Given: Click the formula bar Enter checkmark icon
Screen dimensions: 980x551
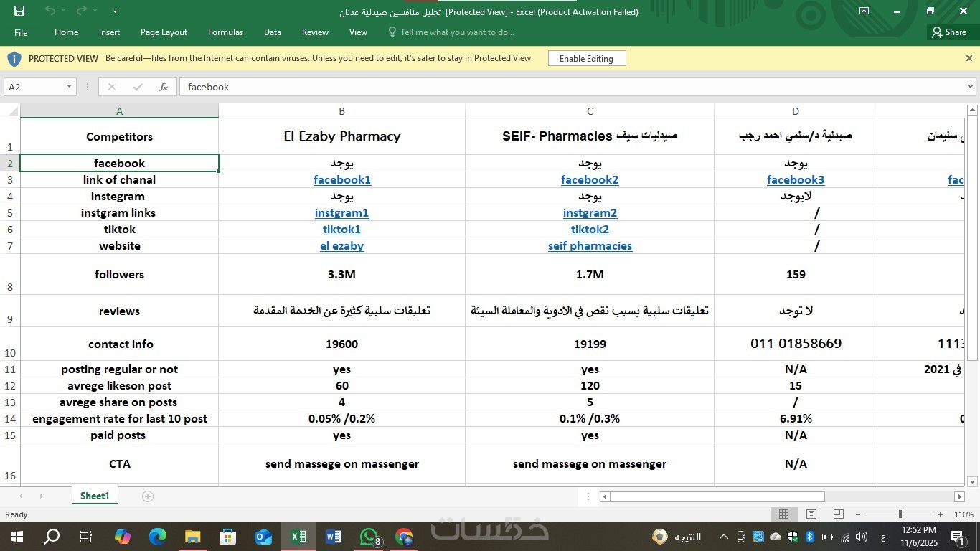Looking at the screenshot, I should 138,87.
